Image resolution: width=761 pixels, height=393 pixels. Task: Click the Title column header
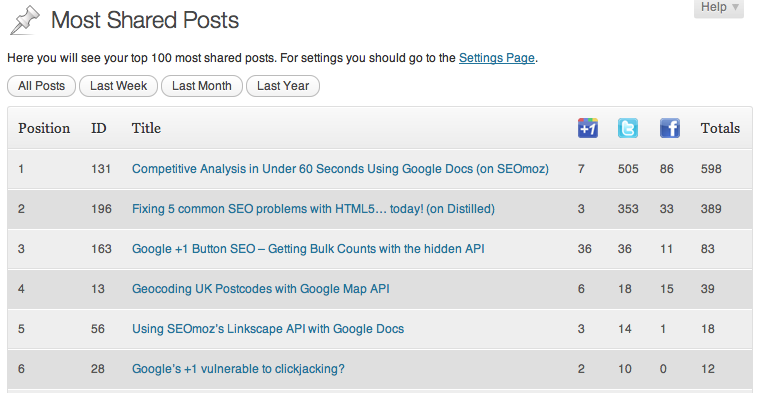click(x=146, y=128)
